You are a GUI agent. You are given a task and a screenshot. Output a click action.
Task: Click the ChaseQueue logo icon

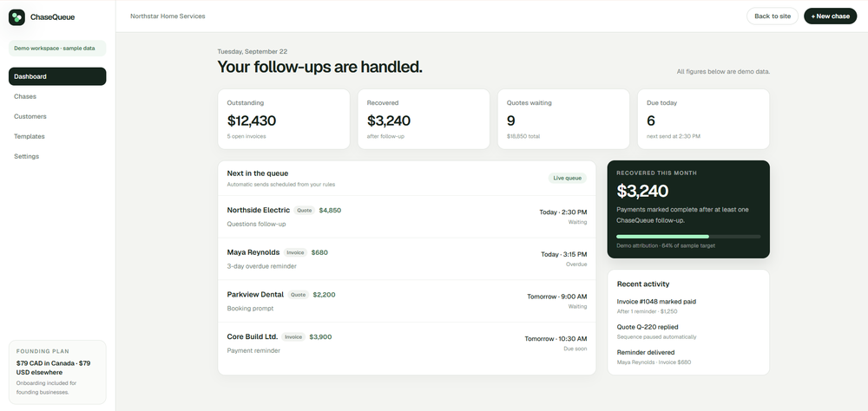(x=16, y=17)
